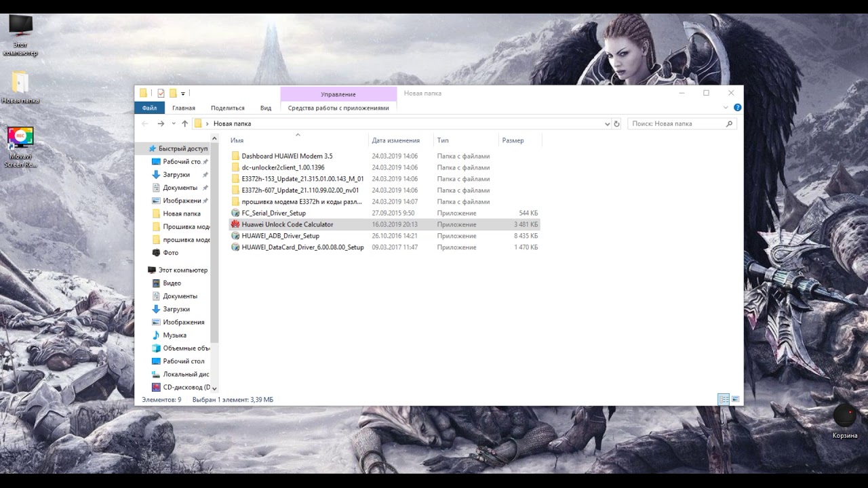The image size is (868, 488).
Task: Click the date 27.09.2015 9:50
Action: [x=393, y=213]
